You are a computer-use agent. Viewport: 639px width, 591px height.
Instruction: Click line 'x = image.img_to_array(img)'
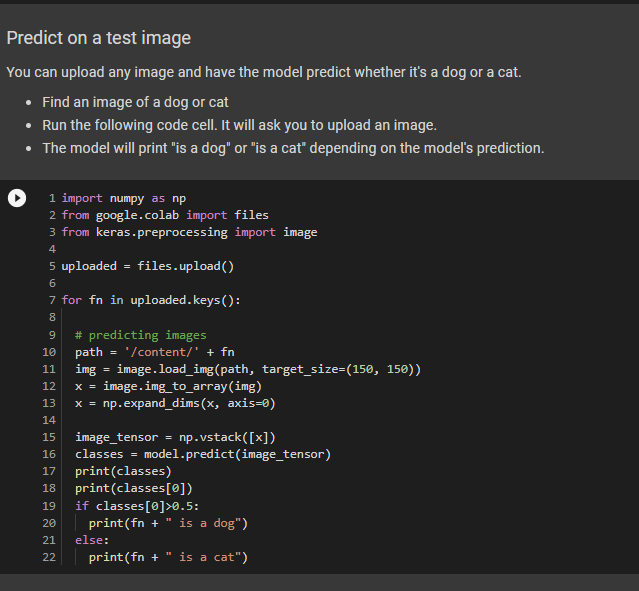click(x=168, y=386)
